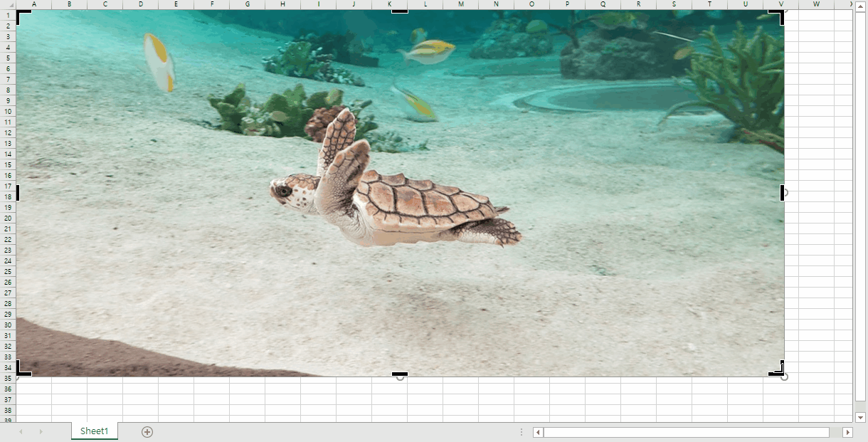Screen dimensions: 868x442
Task: Click the horizontal scrollbar left arrow
Action: pos(539,432)
